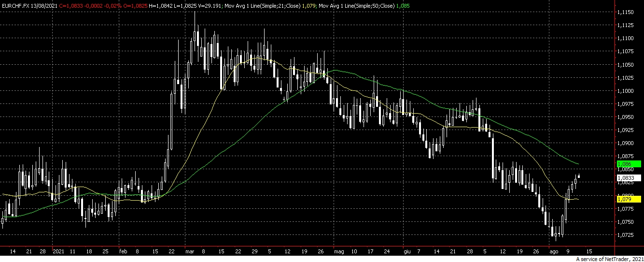Select the 1,0750 price axis label

pos(626,222)
